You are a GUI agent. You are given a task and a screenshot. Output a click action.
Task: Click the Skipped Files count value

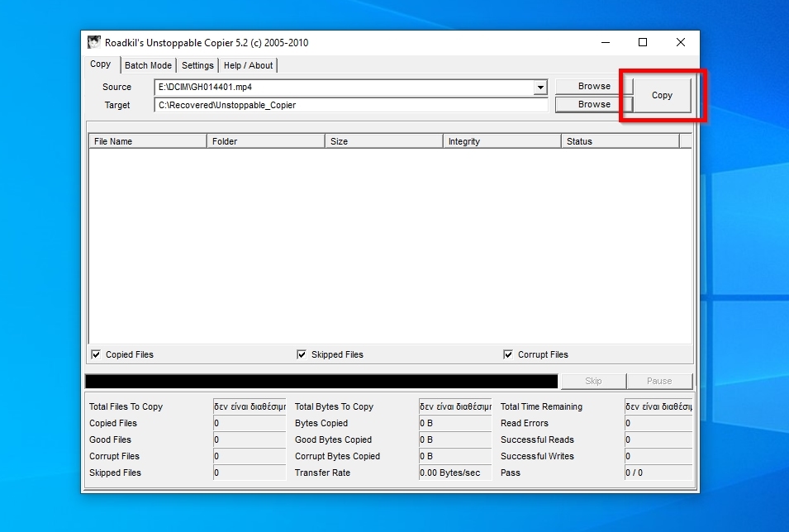(250, 473)
